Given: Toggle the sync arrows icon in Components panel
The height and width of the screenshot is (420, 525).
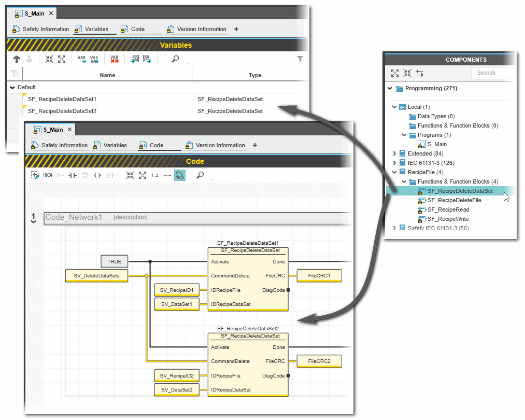Looking at the screenshot, I should 420,73.
